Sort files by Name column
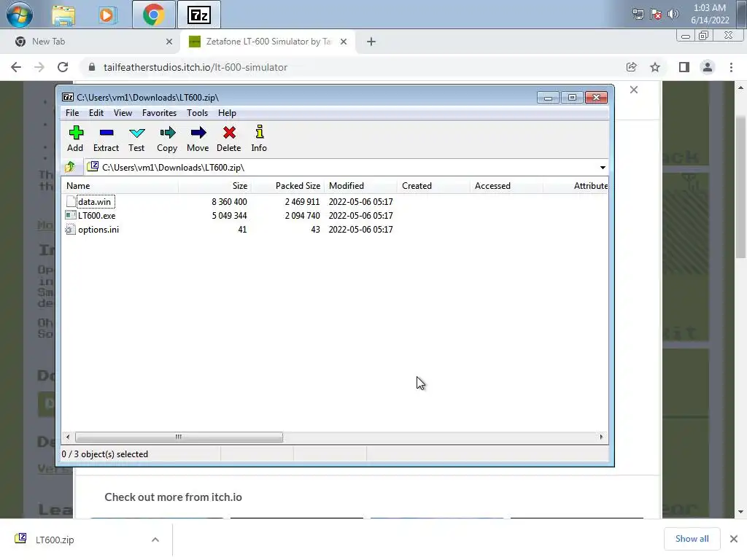 click(x=120, y=186)
